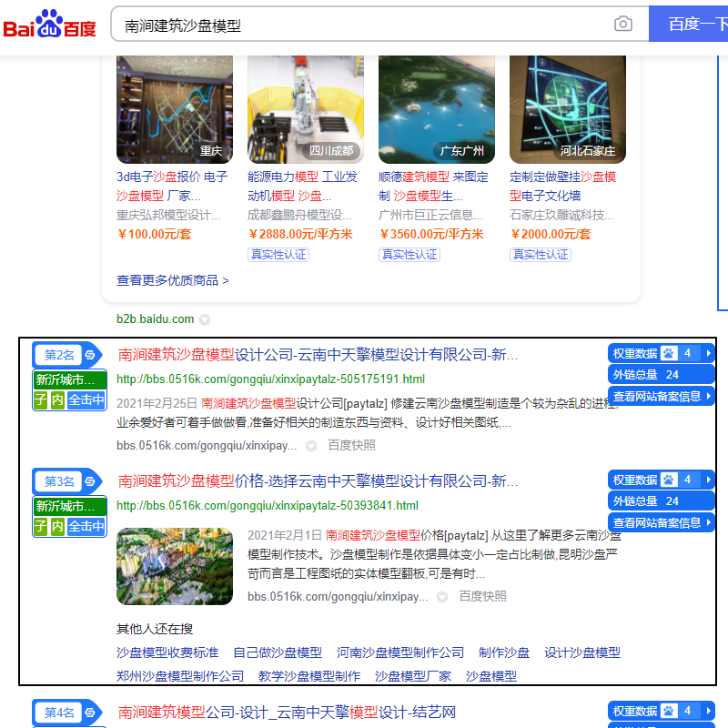Click 外链总量 24 for third result
The height and width of the screenshot is (728, 728).
tap(661, 501)
